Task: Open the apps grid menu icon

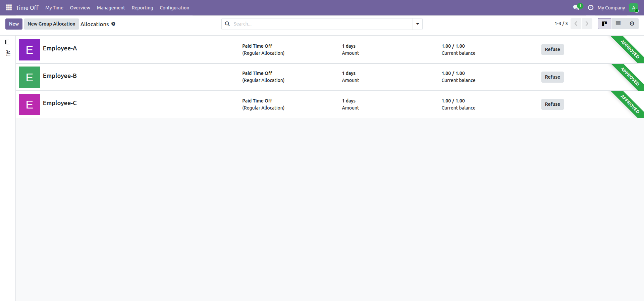Action: click(x=9, y=7)
